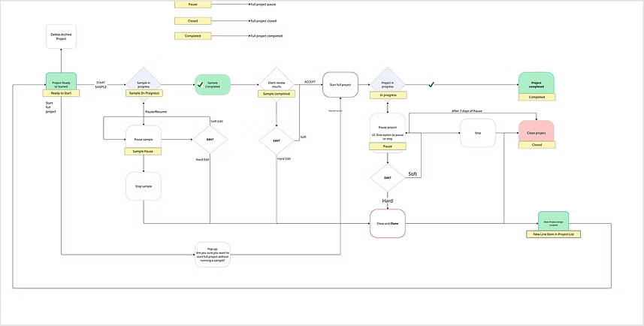Click 'Start full project' text under Ready to Start

click(x=51, y=107)
